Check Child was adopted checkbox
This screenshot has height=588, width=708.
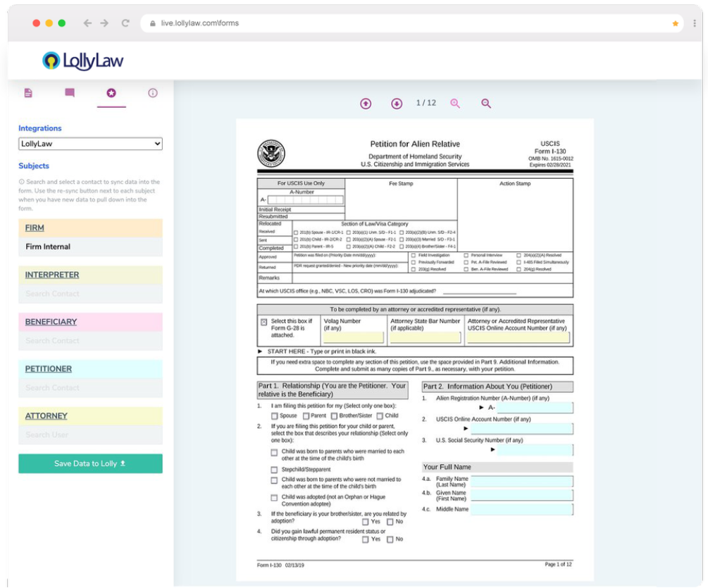coord(274,498)
